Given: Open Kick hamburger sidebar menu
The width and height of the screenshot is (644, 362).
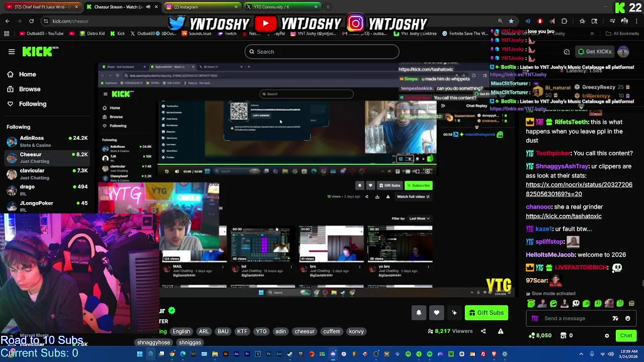Looking at the screenshot, I should [x=12, y=51].
